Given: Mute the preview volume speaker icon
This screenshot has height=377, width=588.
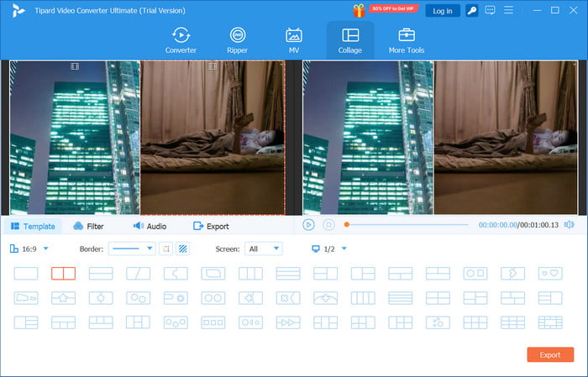Looking at the screenshot, I should tap(569, 225).
